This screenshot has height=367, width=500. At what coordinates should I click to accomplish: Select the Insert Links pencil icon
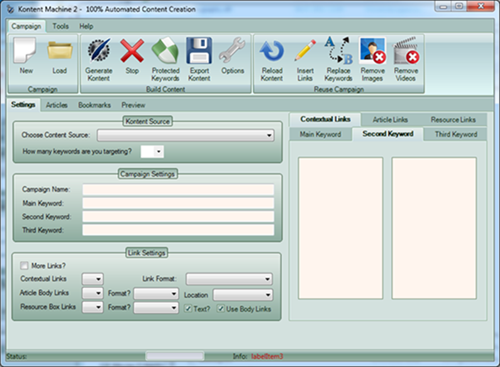[x=305, y=51]
